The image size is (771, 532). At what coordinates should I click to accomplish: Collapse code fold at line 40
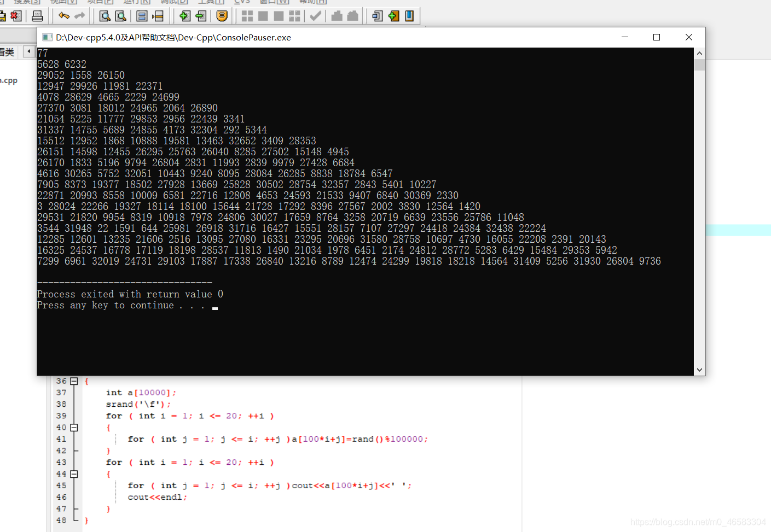point(74,428)
